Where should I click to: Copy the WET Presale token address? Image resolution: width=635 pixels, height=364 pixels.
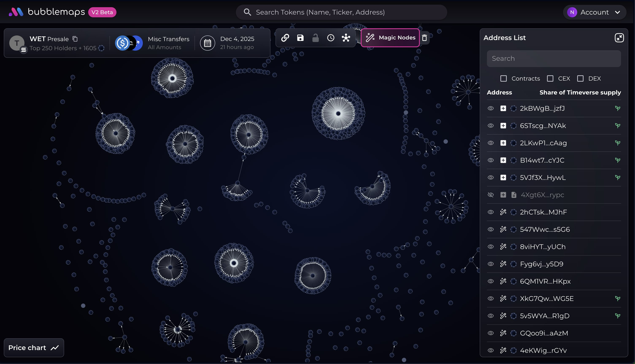pos(75,39)
